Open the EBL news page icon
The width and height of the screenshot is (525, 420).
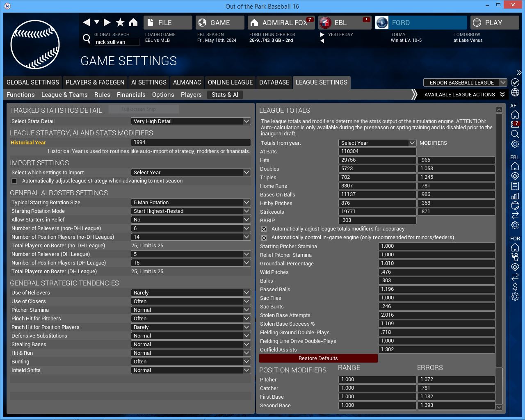[515, 186]
